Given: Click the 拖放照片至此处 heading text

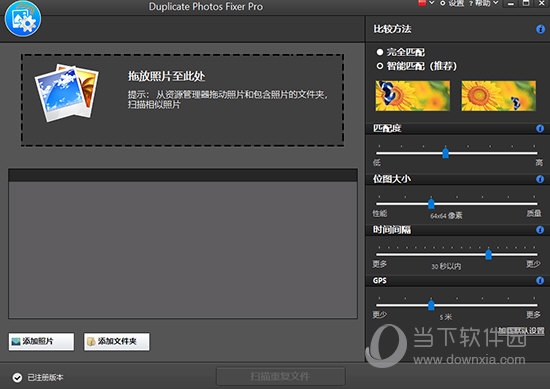Looking at the screenshot, I should coord(166,76).
